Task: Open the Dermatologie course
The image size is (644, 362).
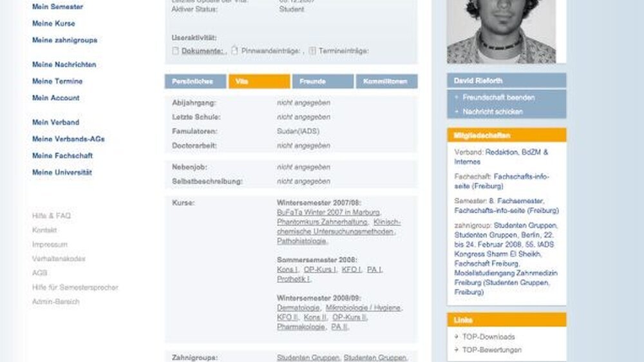Action: point(298,308)
